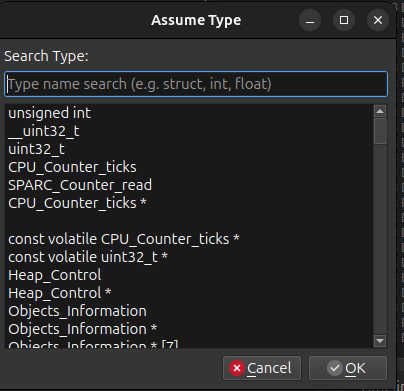Select 'CPU_Counter_ticks *' pointer entry

189,203
